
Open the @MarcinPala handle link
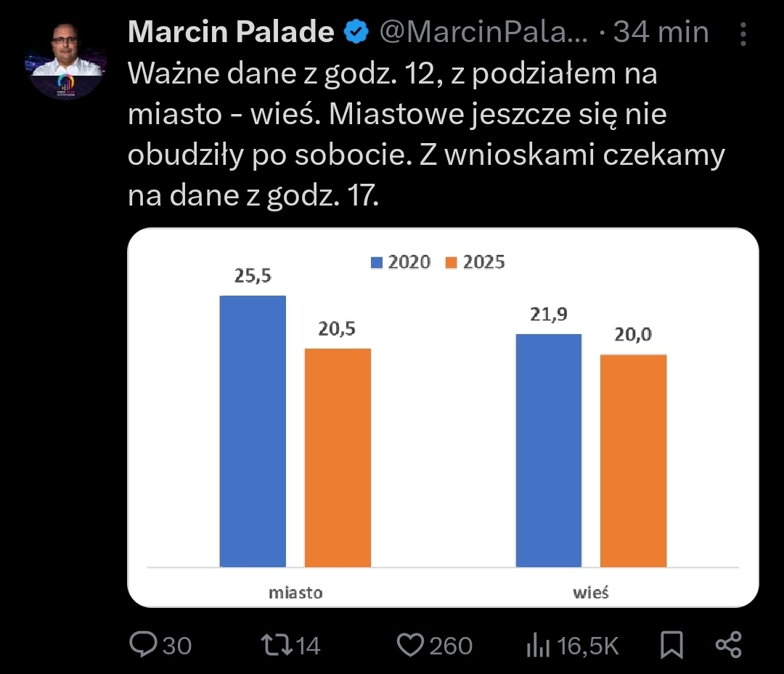(483, 32)
